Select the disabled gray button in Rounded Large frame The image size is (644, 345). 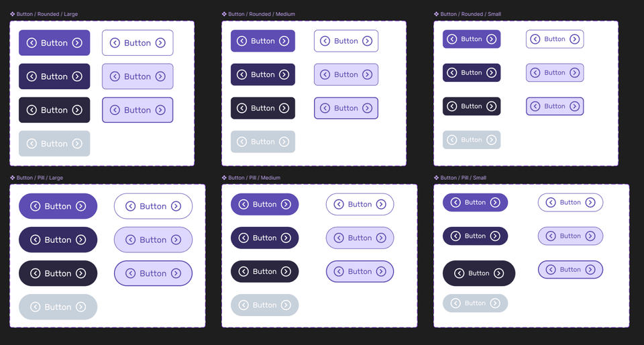pos(54,144)
